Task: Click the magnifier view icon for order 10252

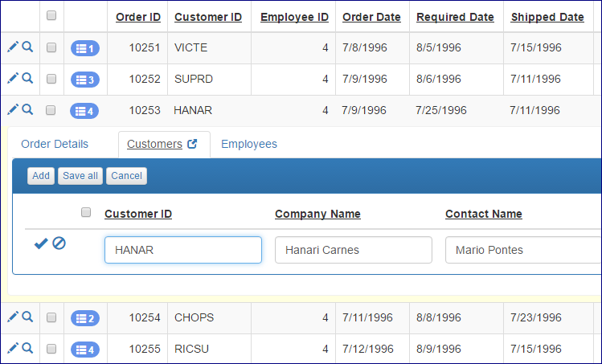Action: click(x=27, y=79)
